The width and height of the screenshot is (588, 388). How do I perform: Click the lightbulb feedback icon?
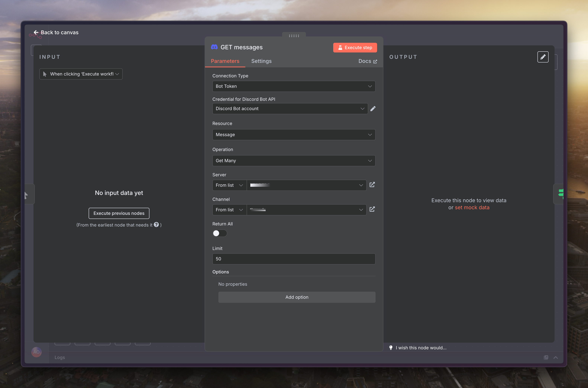coord(391,348)
